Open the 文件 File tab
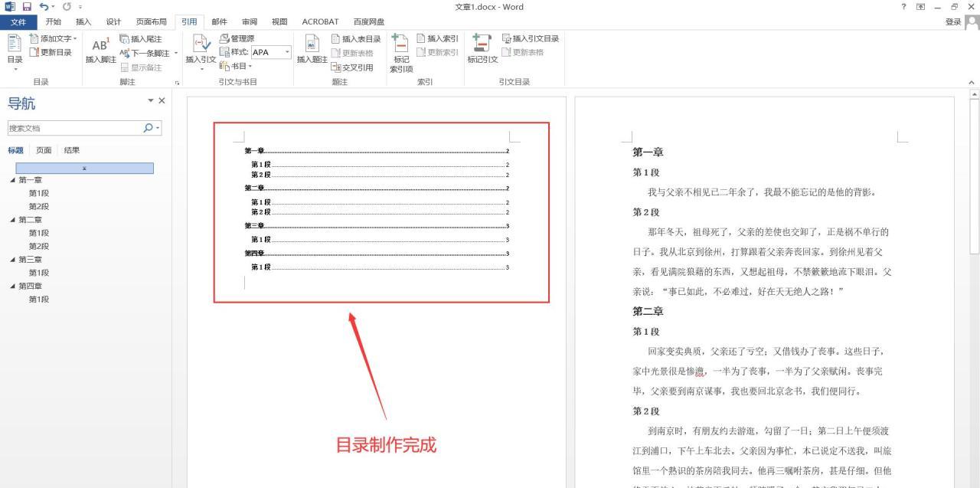This screenshot has width=980, height=488. coord(18,21)
